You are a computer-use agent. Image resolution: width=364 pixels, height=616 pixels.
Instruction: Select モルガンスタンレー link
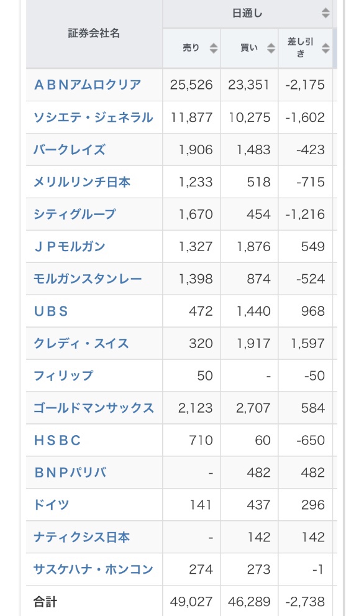[x=88, y=279]
